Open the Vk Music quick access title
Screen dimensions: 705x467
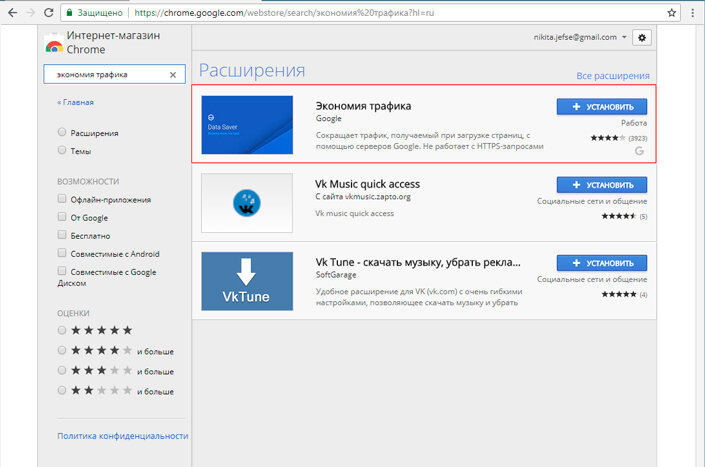[x=367, y=184]
